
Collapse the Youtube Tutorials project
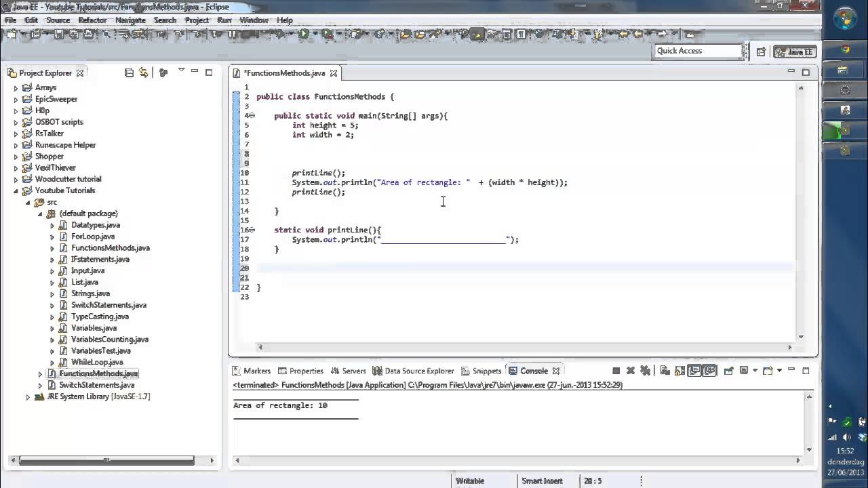tap(16, 191)
